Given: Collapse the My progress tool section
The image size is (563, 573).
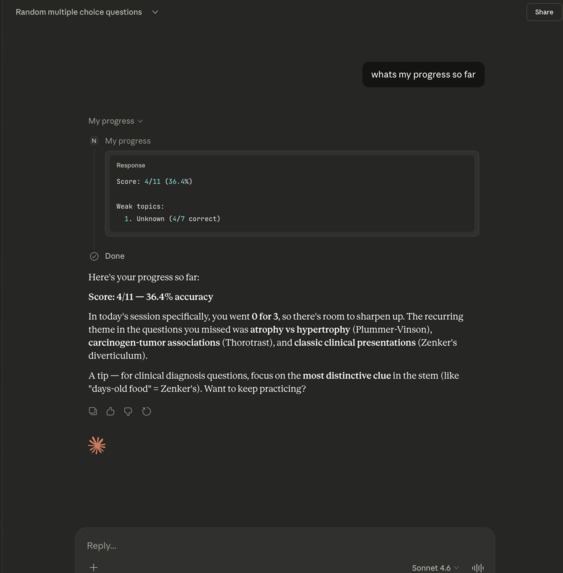Looking at the screenshot, I should (115, 121).
